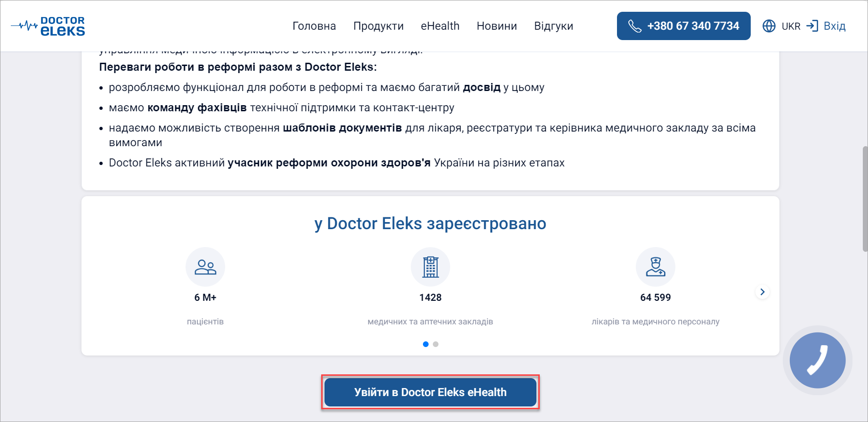Click Увійти в Doctor Eleks eHealth button
This screenshot has height=422, width=868.
[x=430, y=392]
